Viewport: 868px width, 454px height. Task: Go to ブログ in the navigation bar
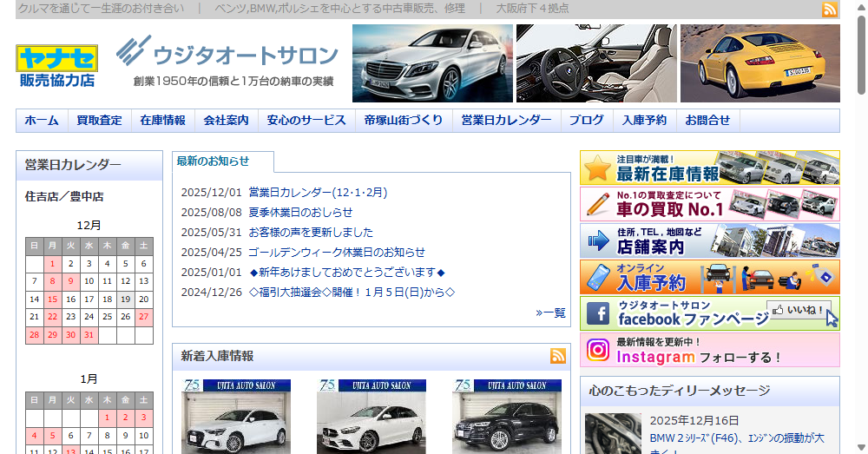[586, 121]
